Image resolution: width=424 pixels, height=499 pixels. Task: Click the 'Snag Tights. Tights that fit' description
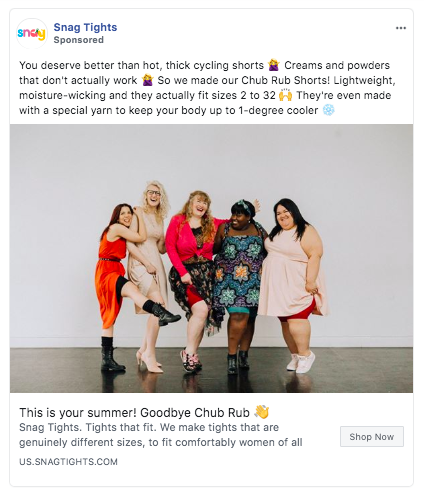pyautogui.click(x=161, y=435)
